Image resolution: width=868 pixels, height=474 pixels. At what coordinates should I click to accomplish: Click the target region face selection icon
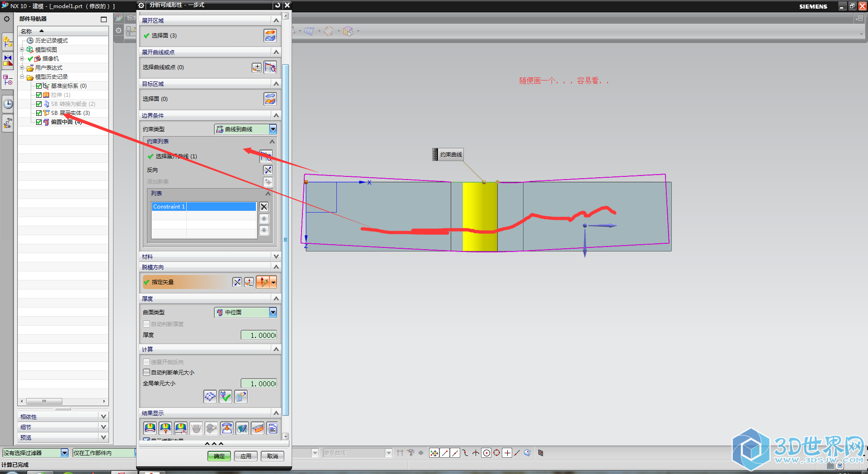click(270, 99)
